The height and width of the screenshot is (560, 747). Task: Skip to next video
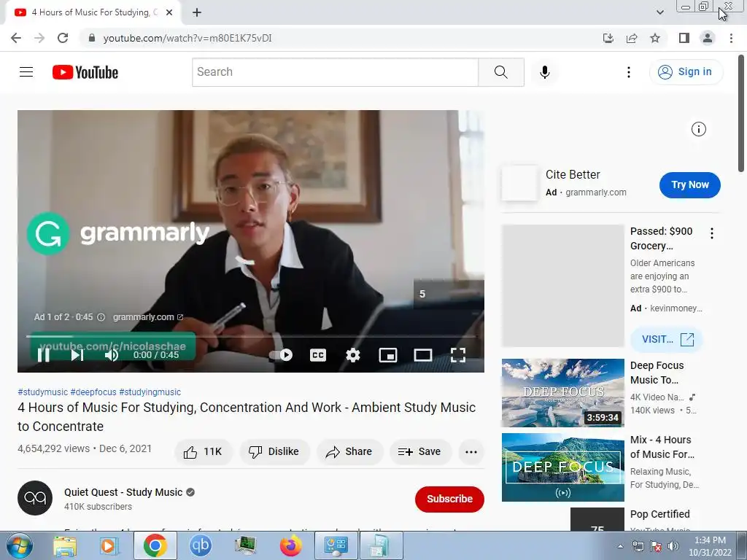point(77,355)
